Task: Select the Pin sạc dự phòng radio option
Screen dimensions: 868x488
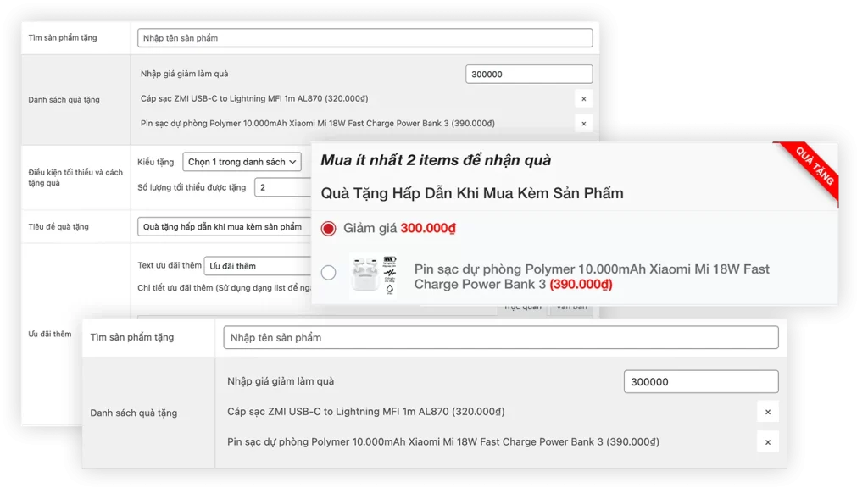Action: (329, 273)
